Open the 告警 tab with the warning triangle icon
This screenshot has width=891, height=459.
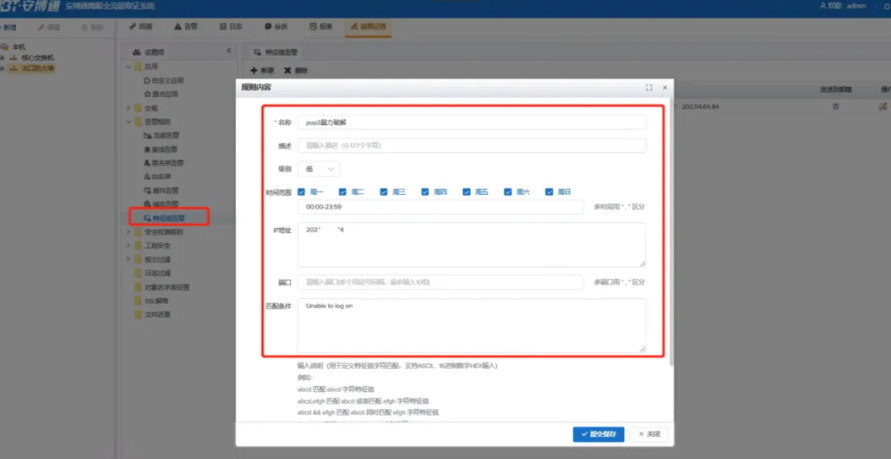[186, 26]
